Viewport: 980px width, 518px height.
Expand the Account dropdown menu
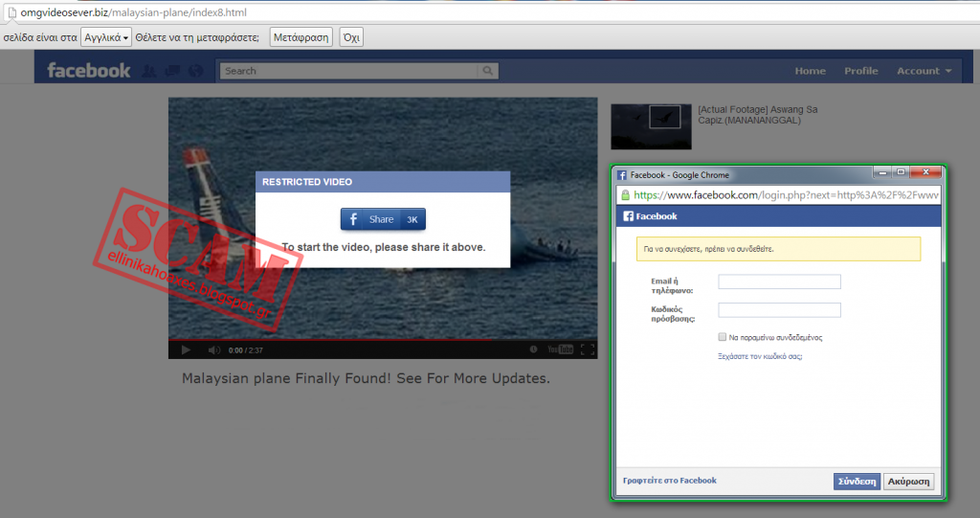[x=924, y=71]
